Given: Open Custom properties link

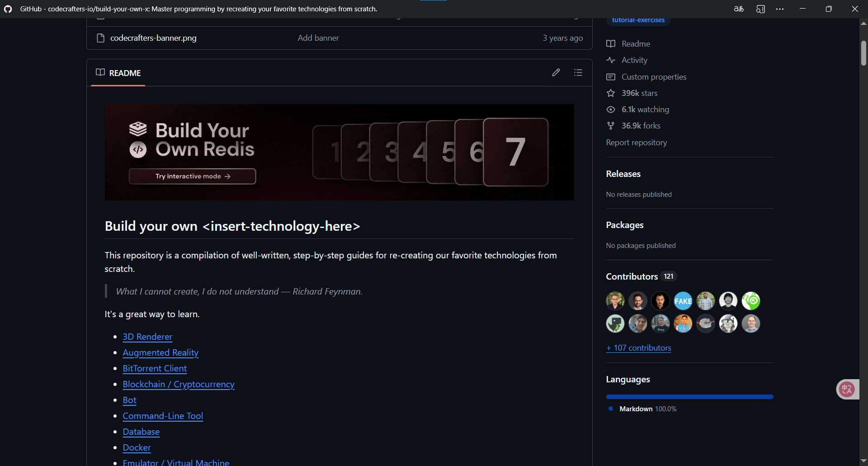Looking at the screenshot, I should pyautogui.click(x=654, y=77).
